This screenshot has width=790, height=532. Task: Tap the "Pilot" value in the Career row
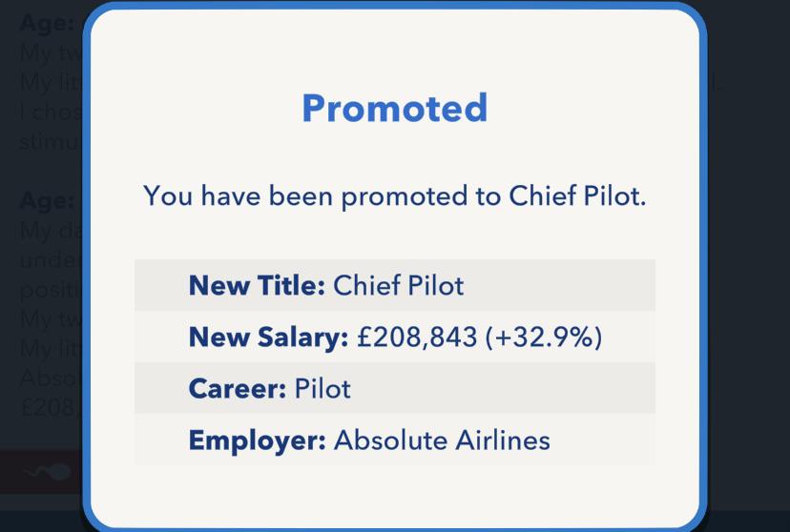click(322, 389)
